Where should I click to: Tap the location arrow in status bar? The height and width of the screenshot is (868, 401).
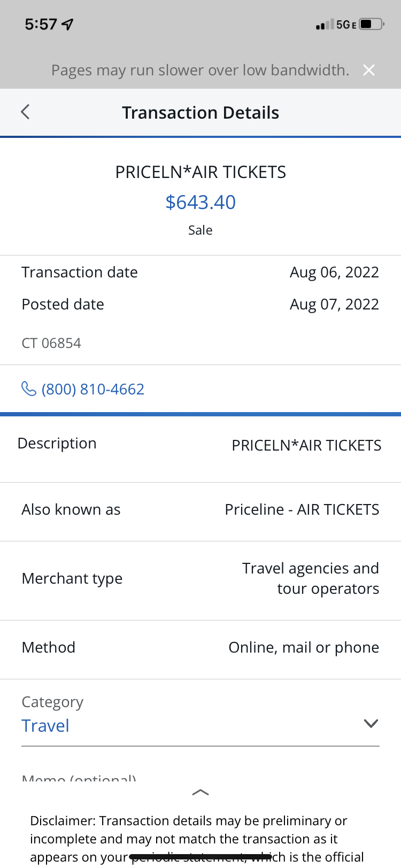tap(68, 25)
